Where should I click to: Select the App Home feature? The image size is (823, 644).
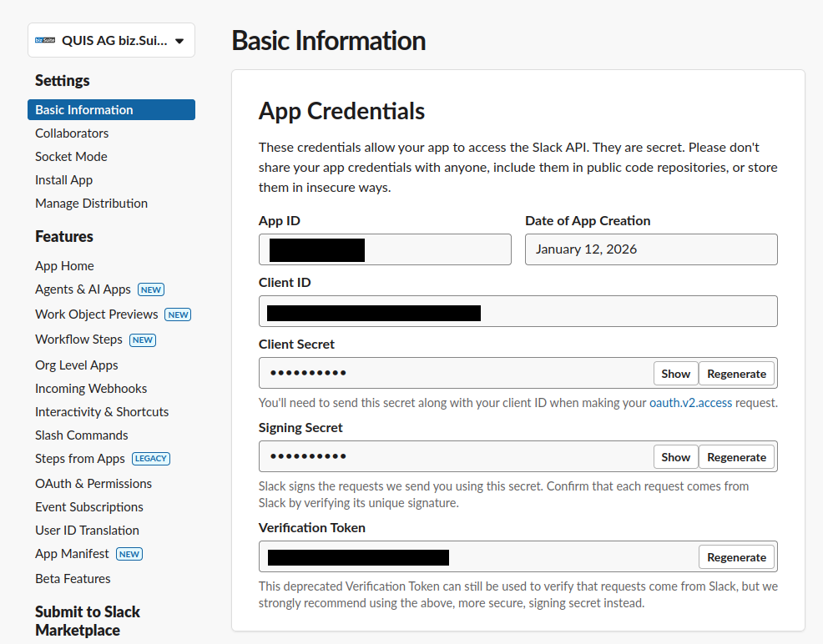click(x=64, y=265)
